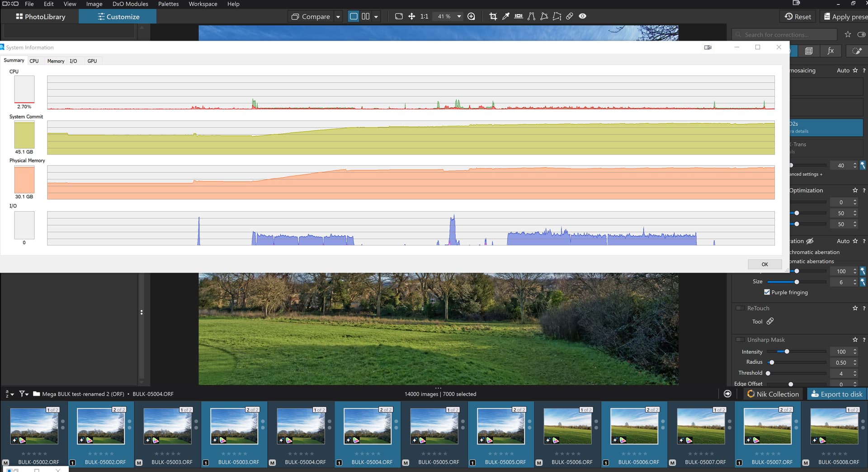Select the Crop tool
The height and width of the screenshot is (472, 868).
[x=493, y=16]
